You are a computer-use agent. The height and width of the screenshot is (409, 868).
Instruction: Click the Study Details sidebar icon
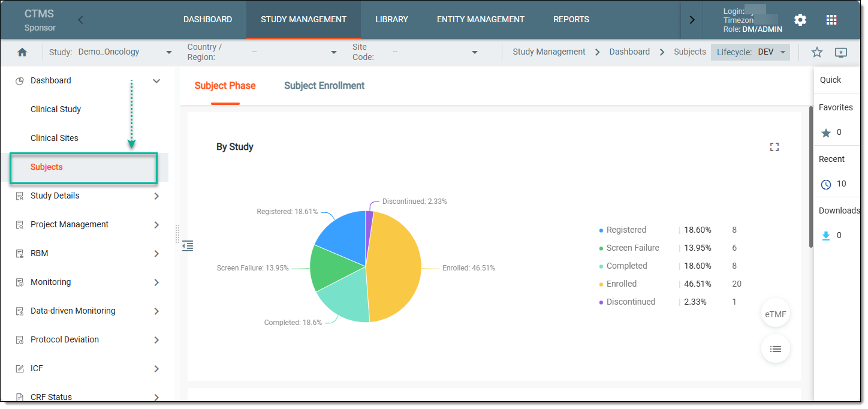click(20, 196)
